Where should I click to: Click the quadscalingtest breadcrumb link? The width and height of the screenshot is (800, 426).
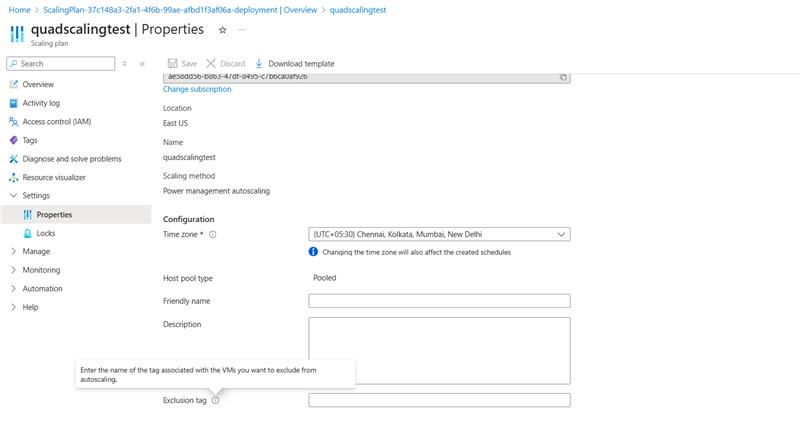click(x=358, y=10)
